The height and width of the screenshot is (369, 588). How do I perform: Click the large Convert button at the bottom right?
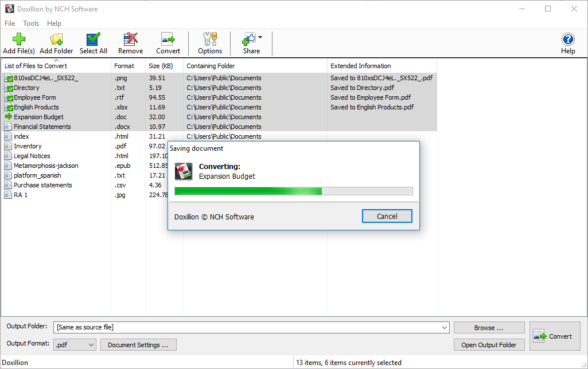coord(555,336)
